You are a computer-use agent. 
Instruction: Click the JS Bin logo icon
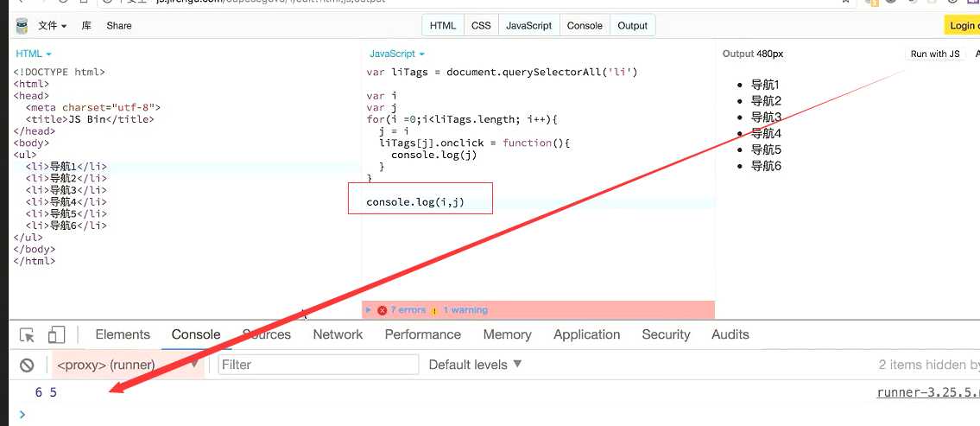click(x=22, y=26)
